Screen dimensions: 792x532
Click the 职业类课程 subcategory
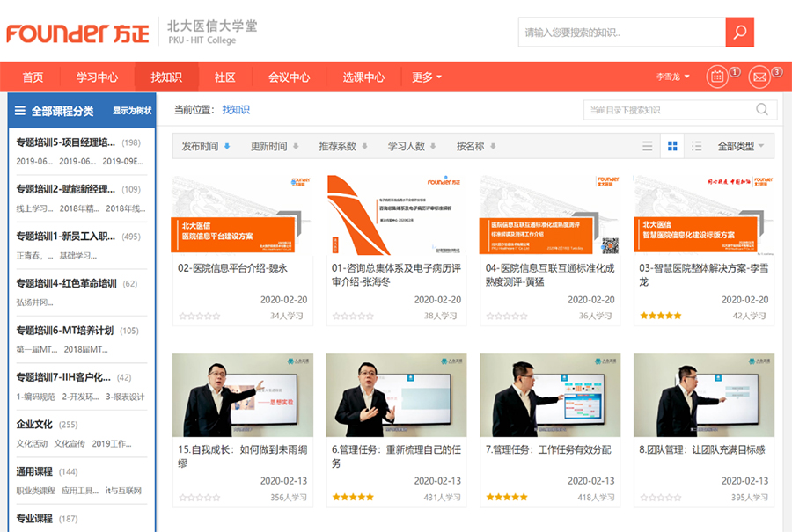coord(35,491)
